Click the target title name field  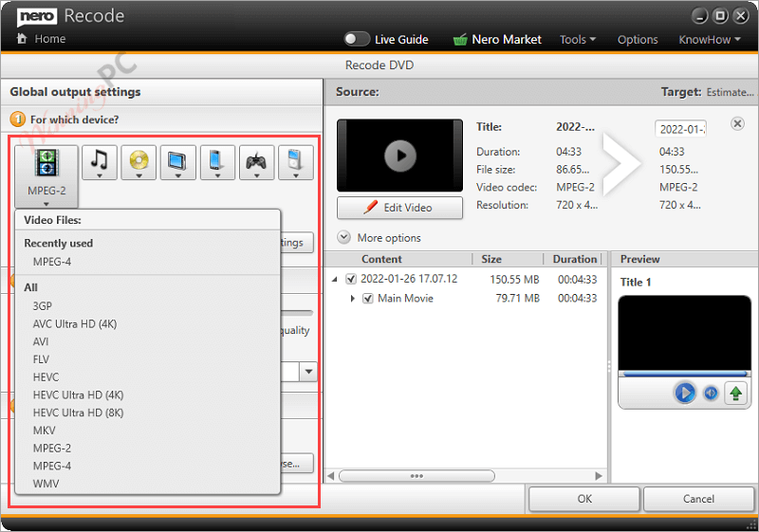coord(680,129)
